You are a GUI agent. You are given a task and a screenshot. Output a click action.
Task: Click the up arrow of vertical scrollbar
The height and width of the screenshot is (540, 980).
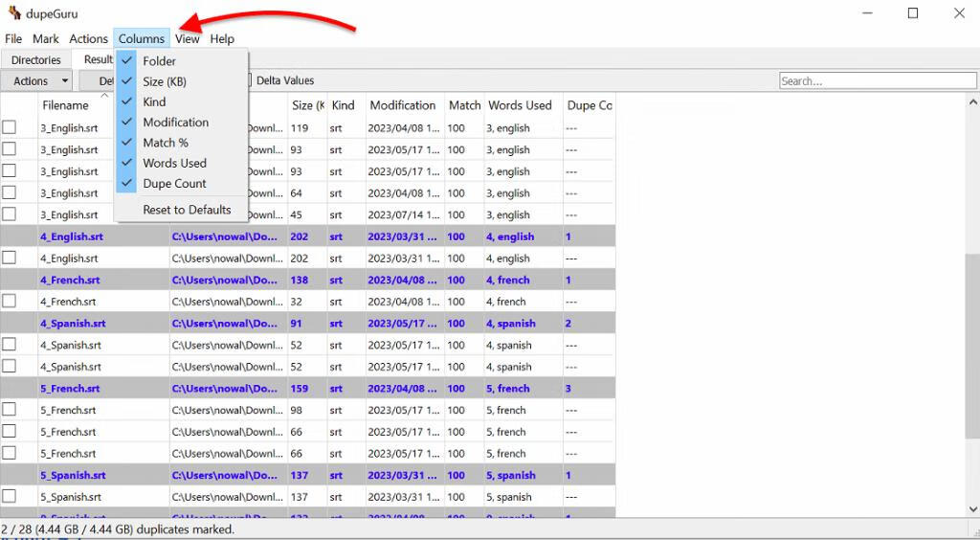point(972,101)
